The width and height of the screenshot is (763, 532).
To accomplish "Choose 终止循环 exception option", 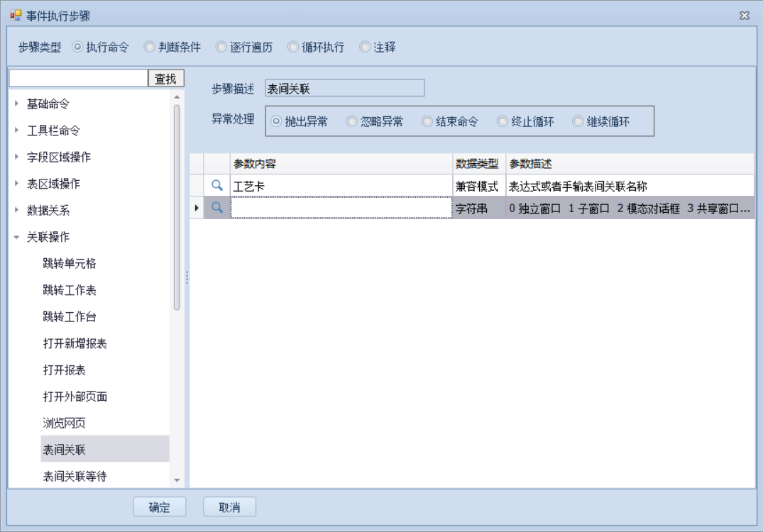I will tap(503, 121).
